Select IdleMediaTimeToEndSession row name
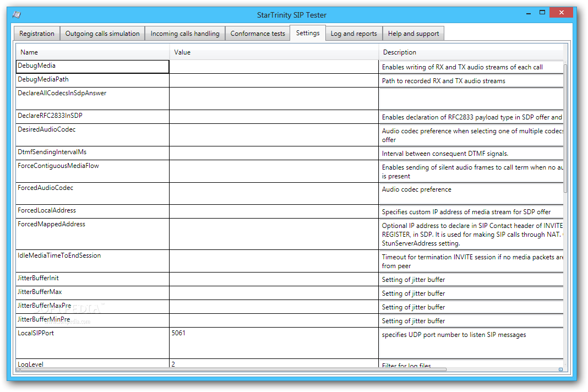588x392 pixels. (92, 261)
